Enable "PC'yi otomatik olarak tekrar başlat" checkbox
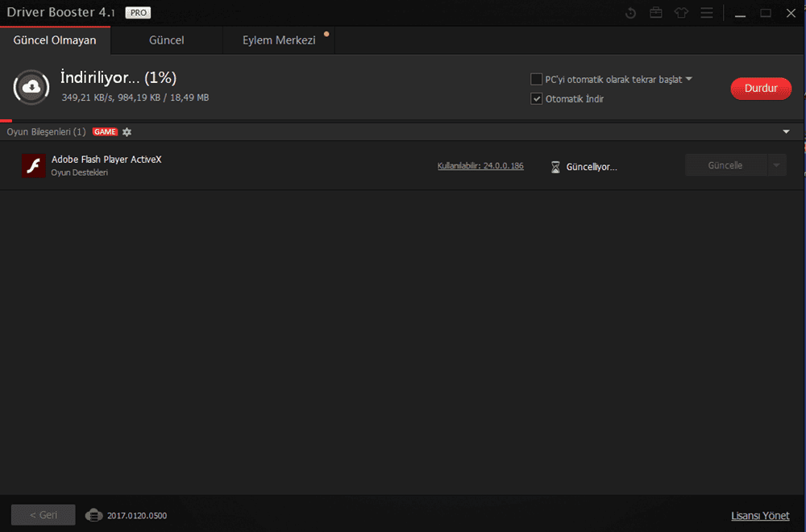Image resolution: width=806 pixels, height=532 pixels. point(537,79)
